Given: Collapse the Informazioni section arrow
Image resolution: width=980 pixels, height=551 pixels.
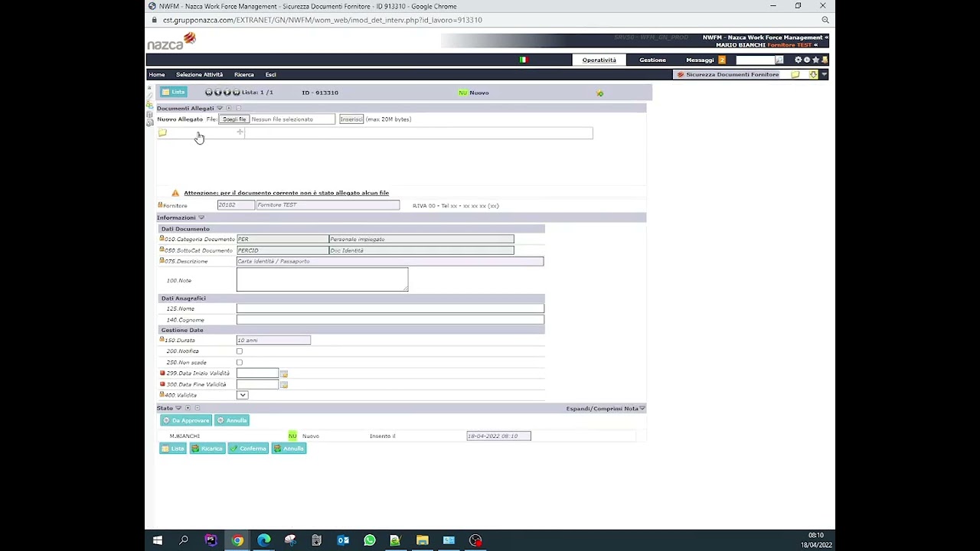Looking at the screenshot, I should coord(201,217).
